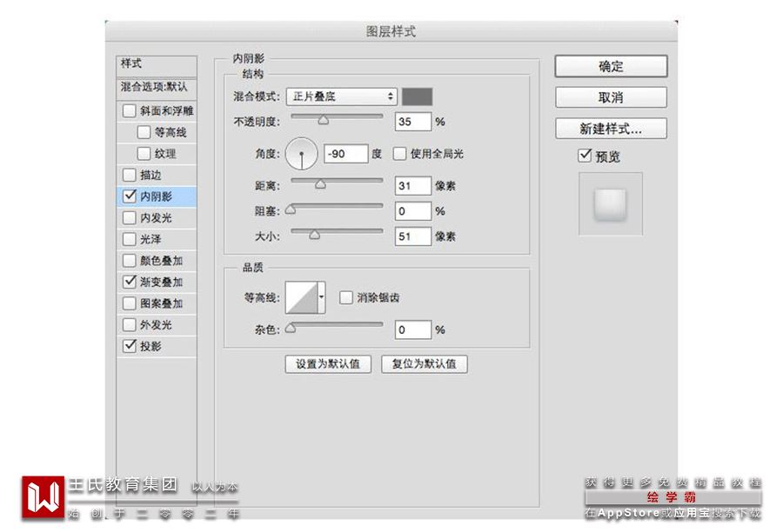Select the 混合选项:默认 entry
783x532 pixels.
tap(157, 88)
